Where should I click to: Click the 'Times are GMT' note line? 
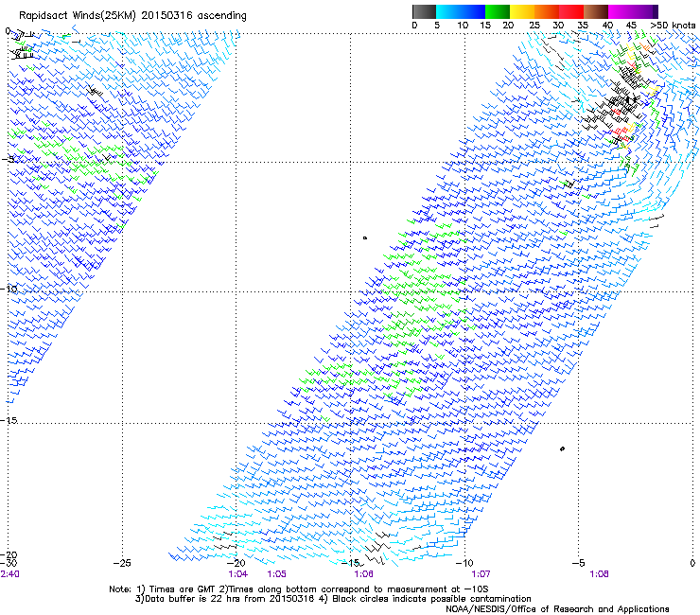tap(299, 589)
